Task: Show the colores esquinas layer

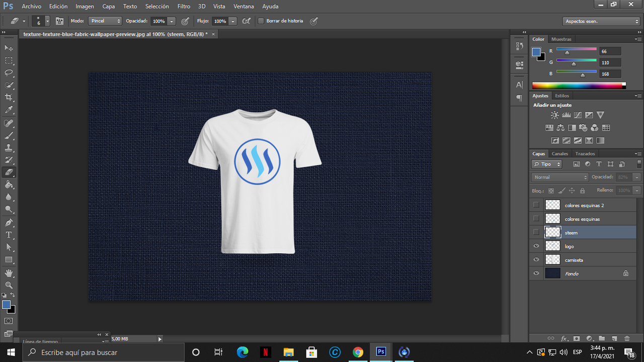Action: (x=536, y=218)
